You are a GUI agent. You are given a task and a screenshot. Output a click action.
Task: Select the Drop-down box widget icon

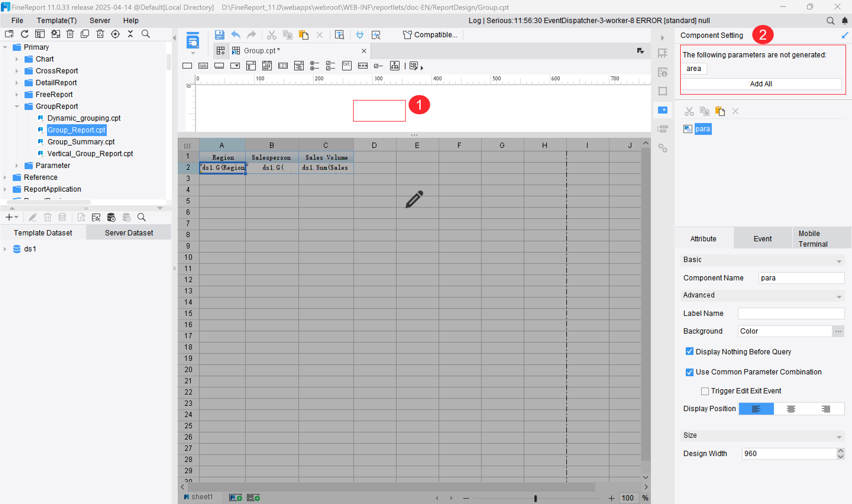235,66
